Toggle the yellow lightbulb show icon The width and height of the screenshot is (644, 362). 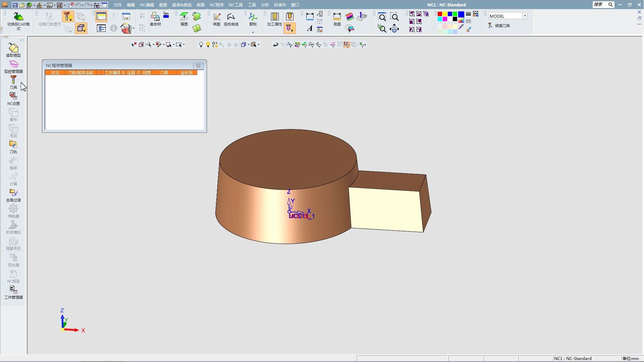click(x=208, y=45)
